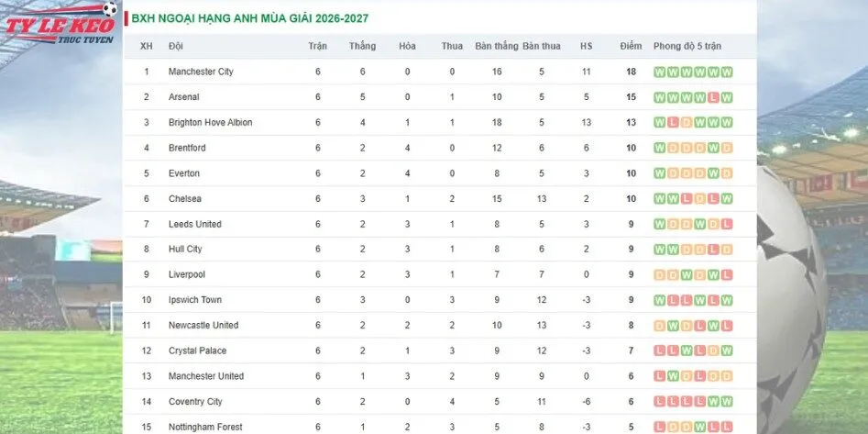Click the Đội column header
The width and height of the screenshot is (868, 434).
[x=175, y=47]
